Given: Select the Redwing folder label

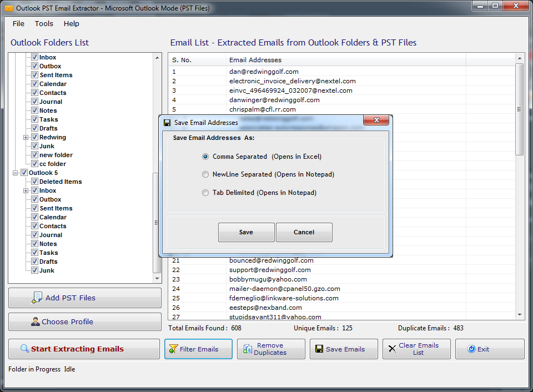Looking at the screenshot, I should point(53,137).
